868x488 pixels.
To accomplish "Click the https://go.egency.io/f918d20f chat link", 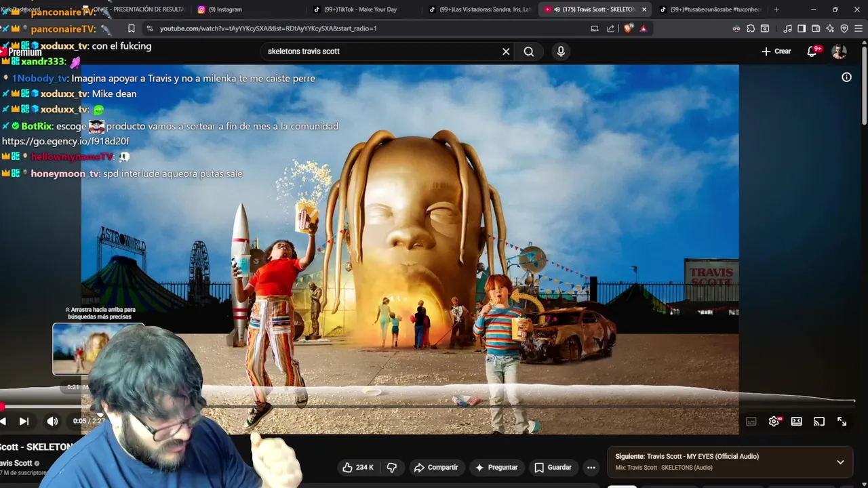I will 65,141.
